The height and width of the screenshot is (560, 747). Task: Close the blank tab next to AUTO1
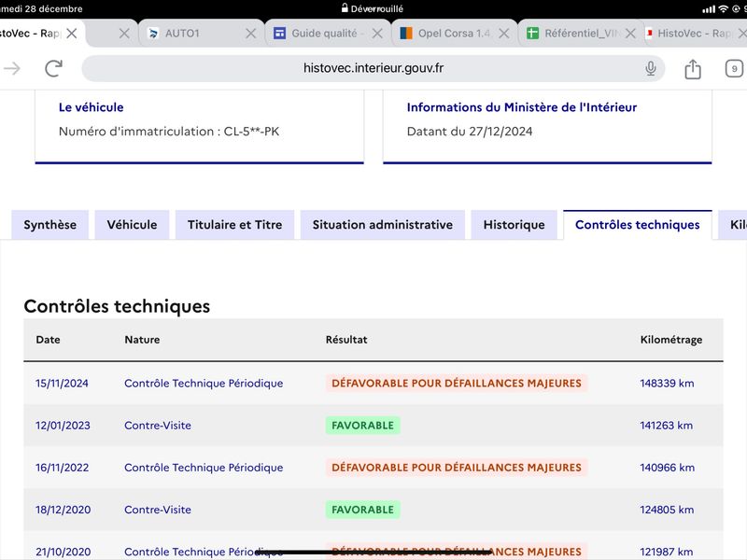pos(124,34)
